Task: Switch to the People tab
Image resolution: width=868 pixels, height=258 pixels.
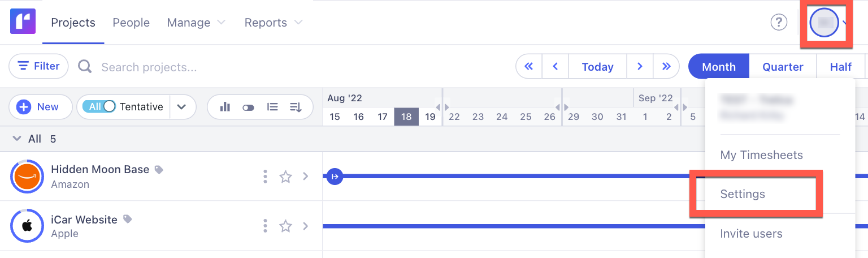Action: tap(131, 23)
